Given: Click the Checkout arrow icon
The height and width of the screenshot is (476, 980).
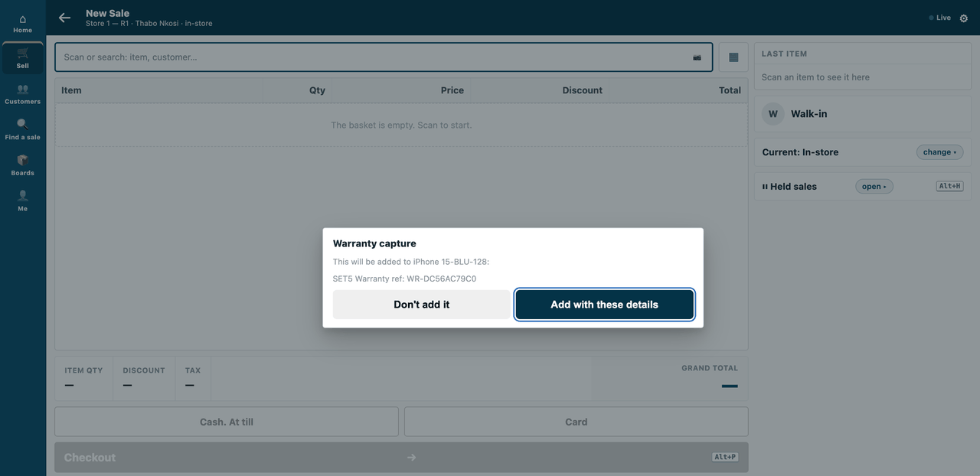Looking at the screenshot, I should pos(411,458).
